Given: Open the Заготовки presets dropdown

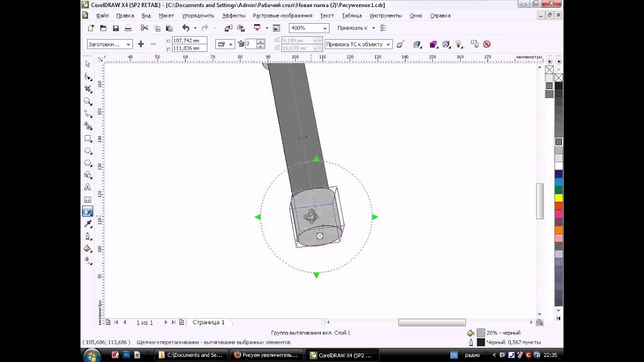Looking at the screenshot, I should [128, 44].
